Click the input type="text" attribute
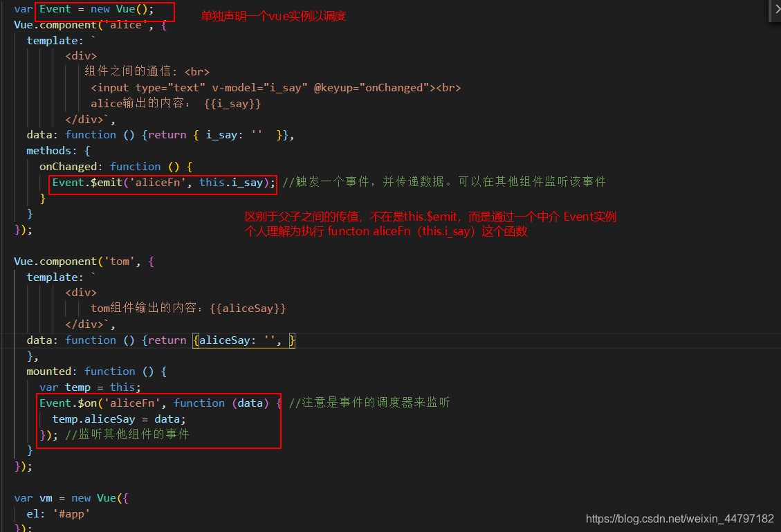 [x=170, y=88]
